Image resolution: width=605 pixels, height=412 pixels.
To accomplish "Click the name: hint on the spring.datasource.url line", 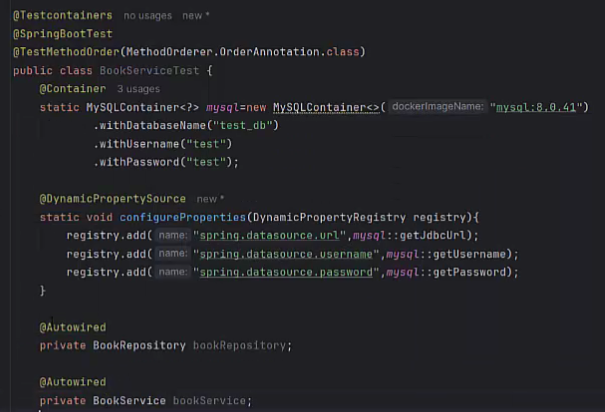I will 173,235.
